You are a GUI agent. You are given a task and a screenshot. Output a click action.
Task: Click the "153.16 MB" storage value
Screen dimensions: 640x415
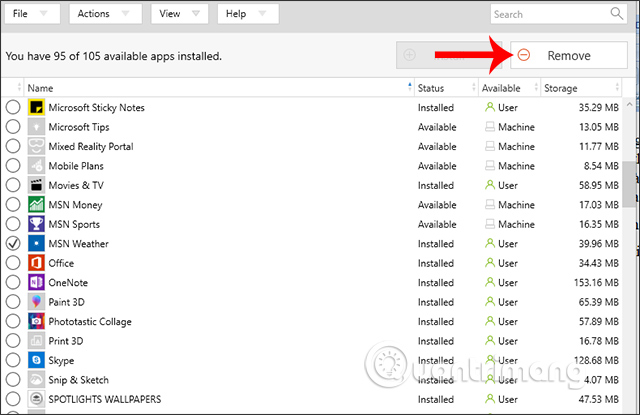click(596, 282)
